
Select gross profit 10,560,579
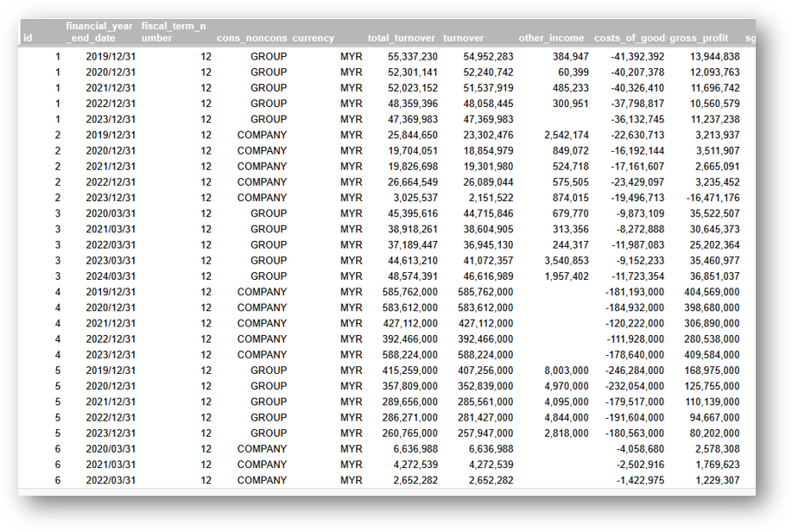point(715,104)
